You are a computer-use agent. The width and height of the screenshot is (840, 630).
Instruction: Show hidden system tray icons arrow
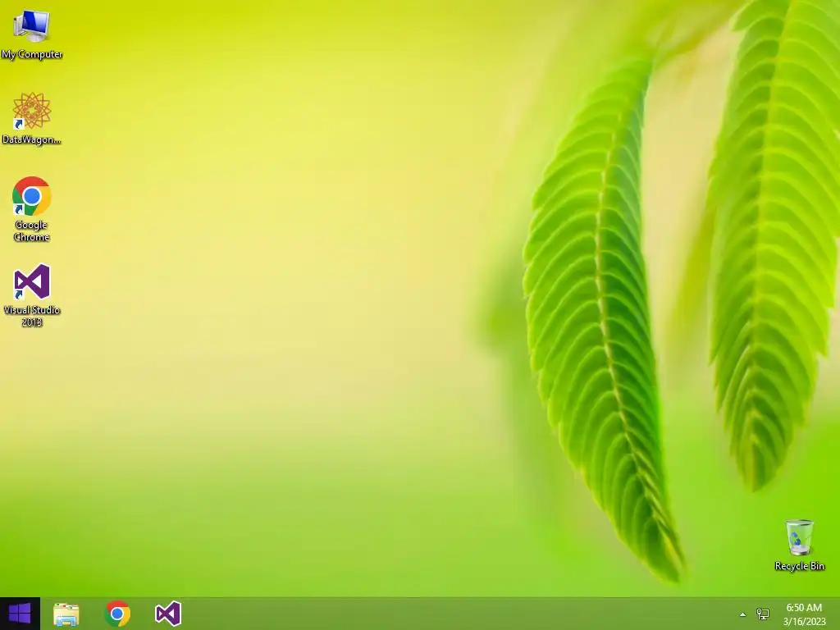click(x=742, y=614)
